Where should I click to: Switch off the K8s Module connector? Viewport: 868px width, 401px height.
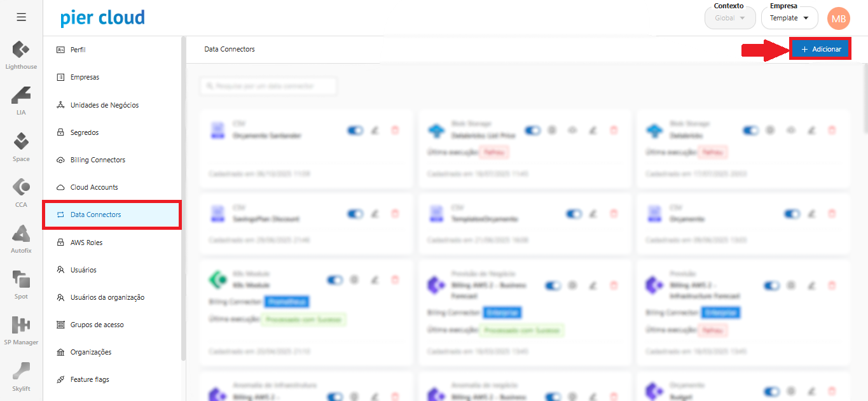pos(334,279)
